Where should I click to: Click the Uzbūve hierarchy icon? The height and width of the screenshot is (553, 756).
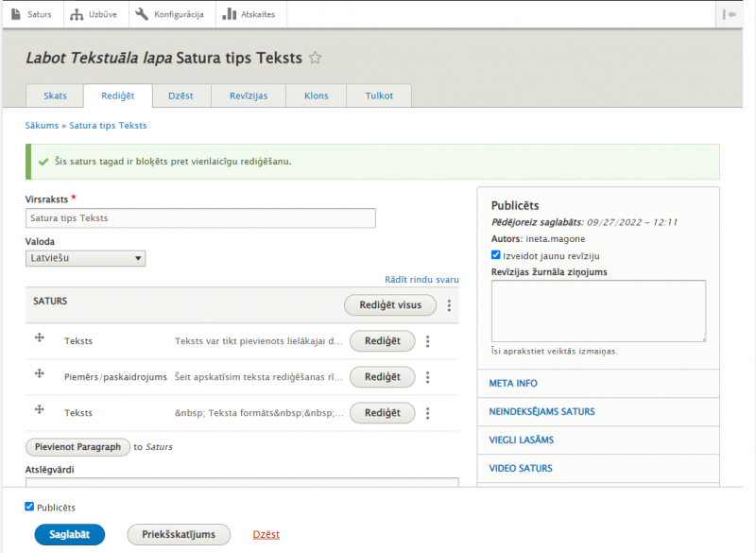(x=77, y=14)
